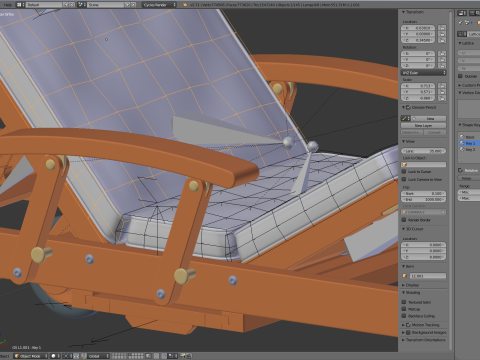Lock the Location Z value
Image resolution: width=480 pixels, height=360 pixels.
coord(442,40)
